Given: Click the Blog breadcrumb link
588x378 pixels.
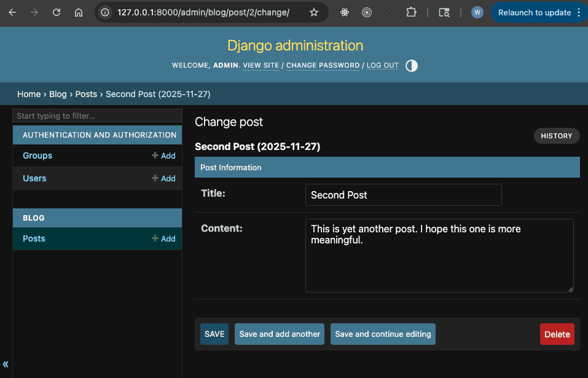Looking at the screenshot, I should (x=58, y=94).
